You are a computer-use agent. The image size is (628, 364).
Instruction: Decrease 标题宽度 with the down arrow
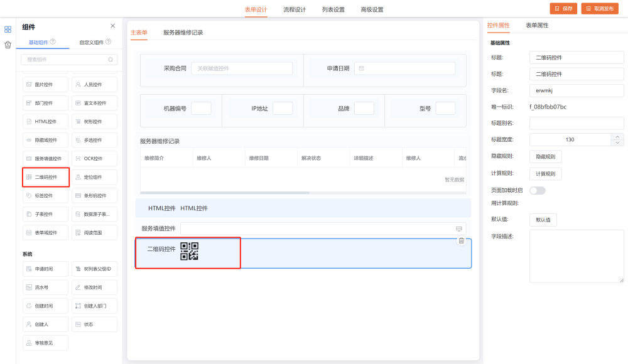point(618,143)
